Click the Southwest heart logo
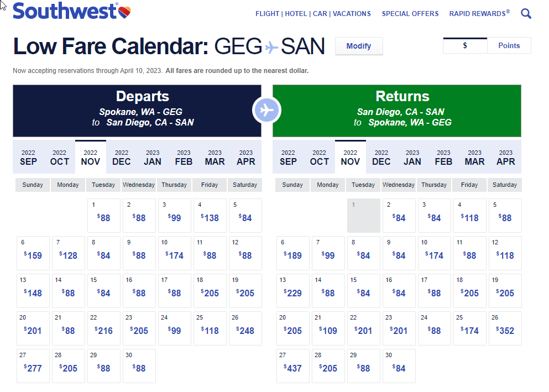The height and width of the screenshot is (392, 549). tap(124, 12)
